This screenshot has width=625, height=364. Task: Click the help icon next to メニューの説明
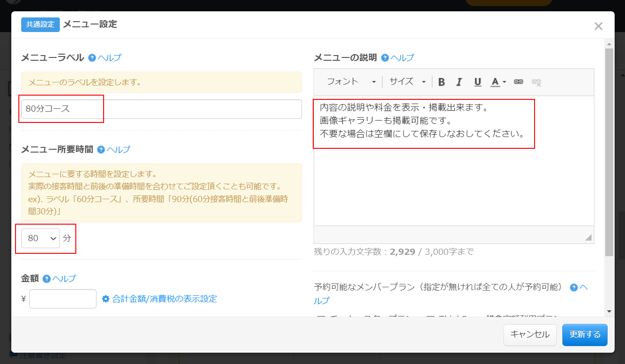click(385, 58)
